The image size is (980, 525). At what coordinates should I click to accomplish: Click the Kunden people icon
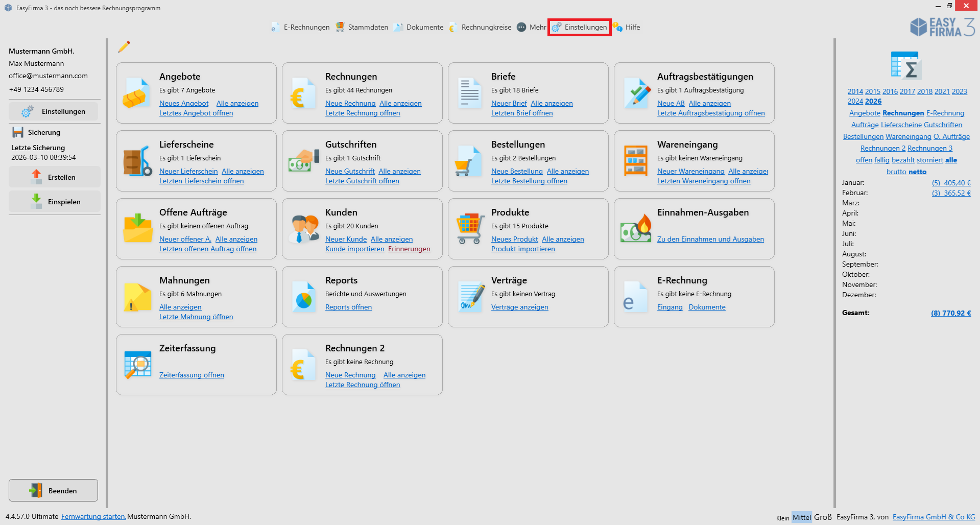[303, 229]
